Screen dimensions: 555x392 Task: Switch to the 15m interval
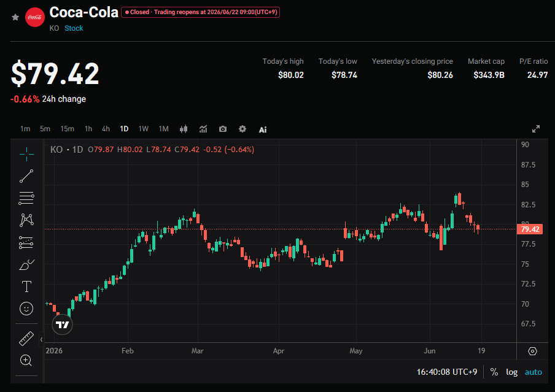pos(68,129)
